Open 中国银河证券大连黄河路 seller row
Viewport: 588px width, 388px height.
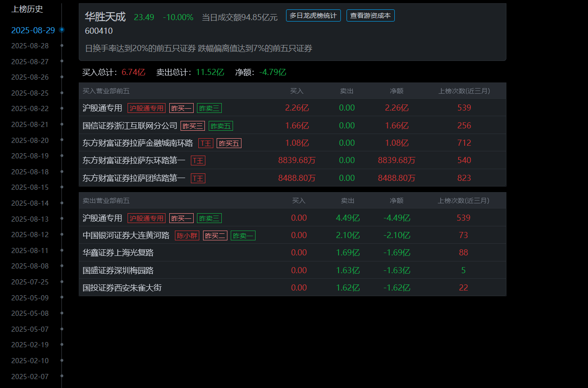point(293,235)
